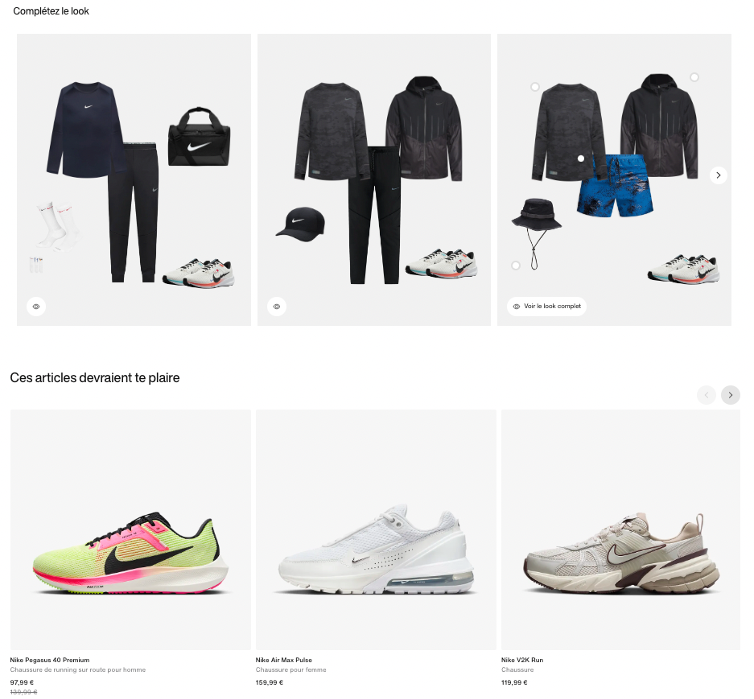
Task: Select hotspot dot near the bucket hat
Action: coord(516,266)
